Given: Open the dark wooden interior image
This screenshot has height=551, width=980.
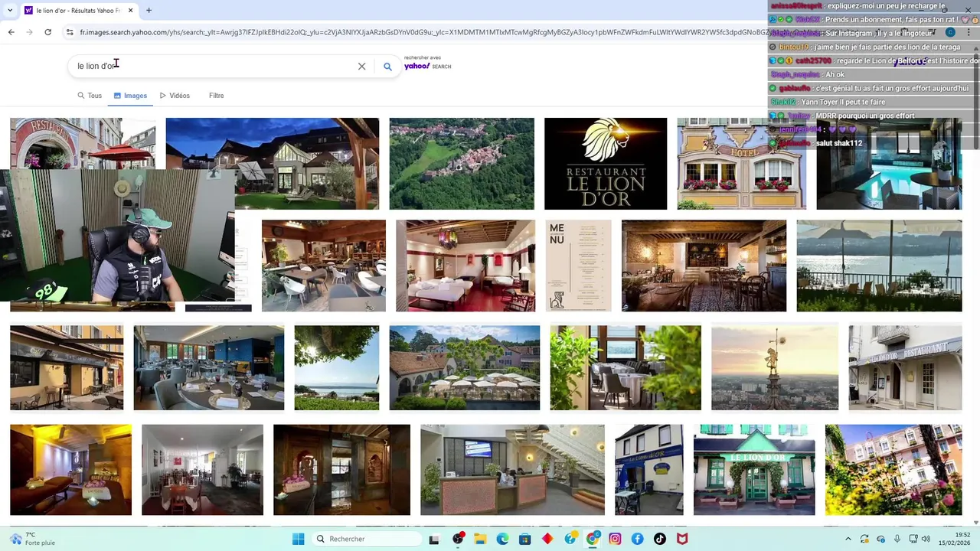Looking at the screenshot, I should (341, 470).
